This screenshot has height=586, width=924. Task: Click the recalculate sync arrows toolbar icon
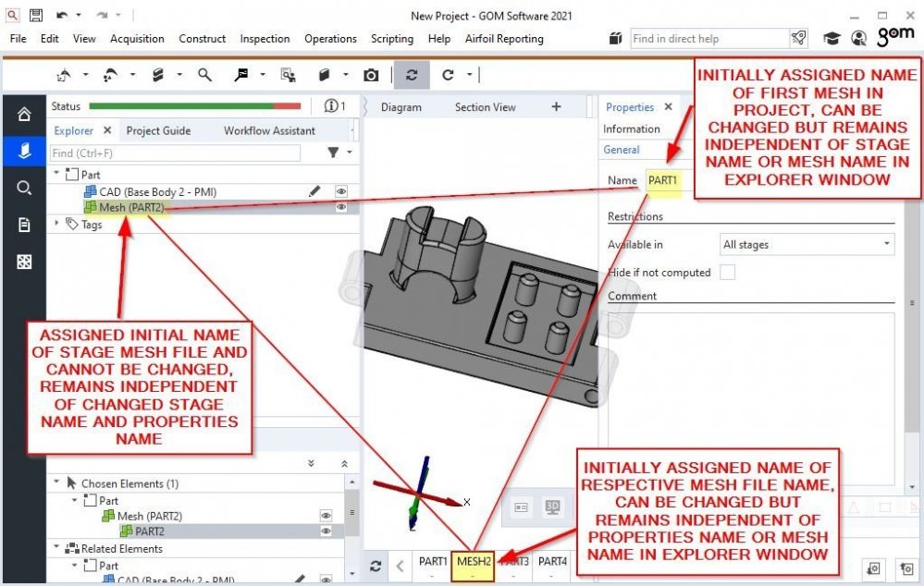[412, 75]
